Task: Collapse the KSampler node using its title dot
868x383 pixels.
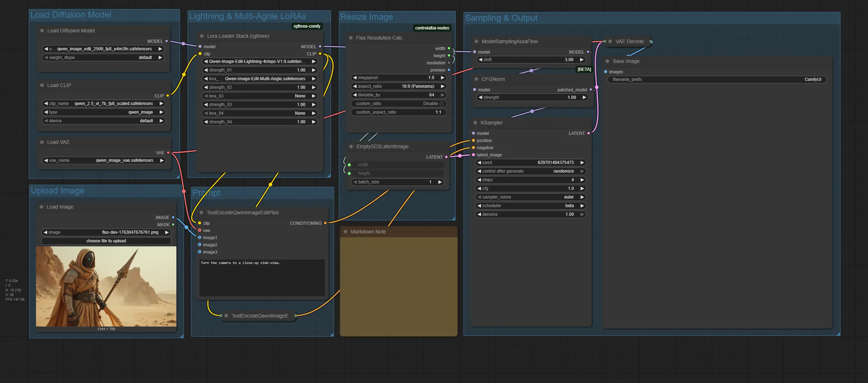Action: coord(475,123)
